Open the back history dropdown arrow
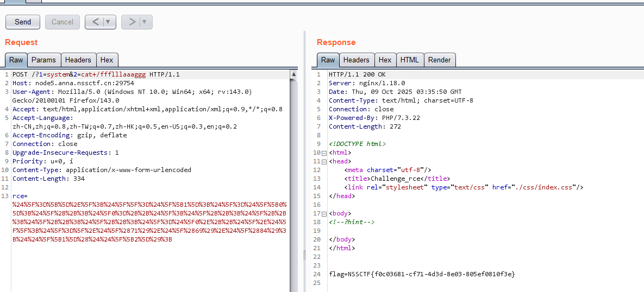The width and height of the screenshot is (644, 292). click(x=109, y=22)
